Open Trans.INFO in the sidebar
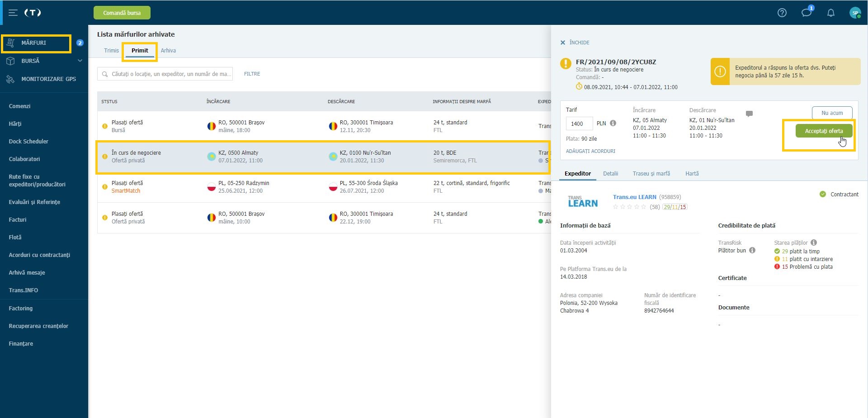The image size is (868, 418). click(x=24, y=290)
